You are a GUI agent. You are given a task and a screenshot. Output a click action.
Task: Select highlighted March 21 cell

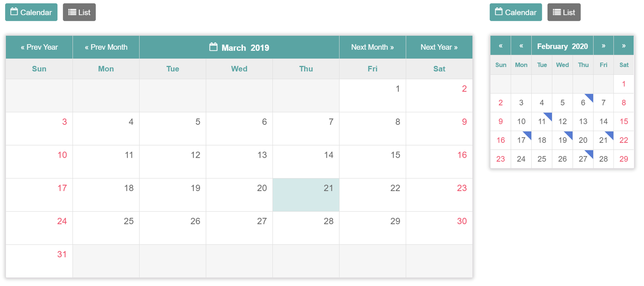(306, 195)
